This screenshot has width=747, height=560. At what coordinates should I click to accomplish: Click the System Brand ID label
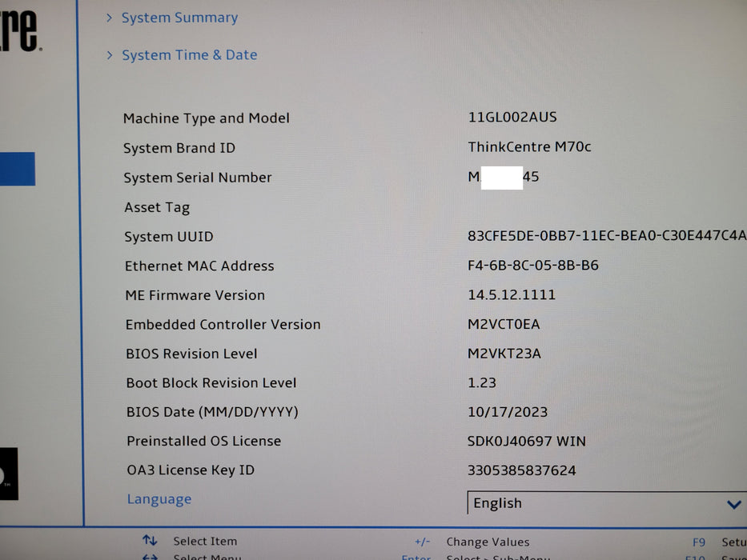click(179, 148)
